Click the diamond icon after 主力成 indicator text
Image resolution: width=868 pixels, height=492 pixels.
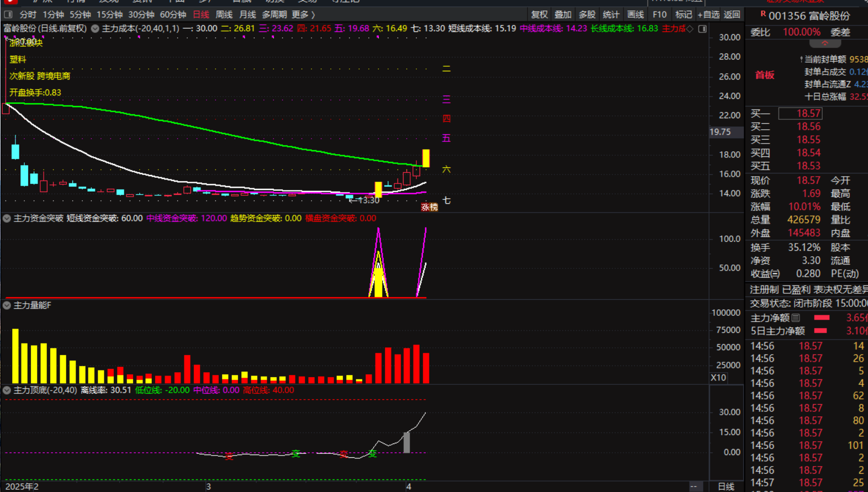pos(690,29)
